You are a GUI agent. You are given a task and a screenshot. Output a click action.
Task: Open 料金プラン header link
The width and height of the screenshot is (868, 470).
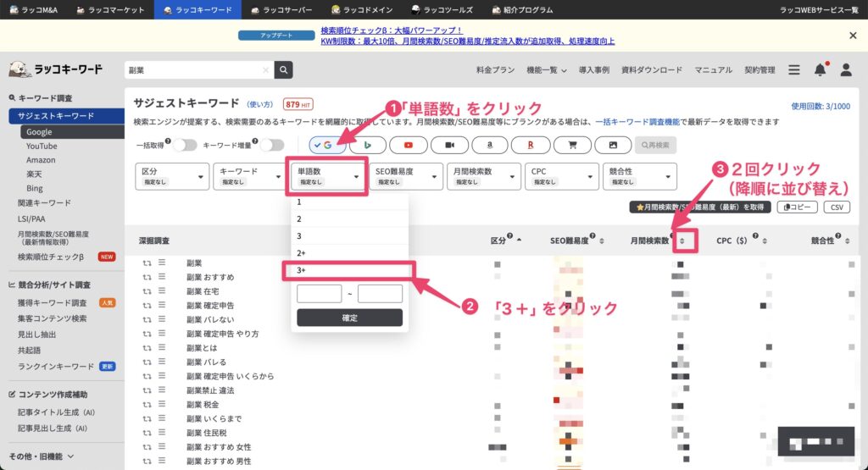pos(495,70)
